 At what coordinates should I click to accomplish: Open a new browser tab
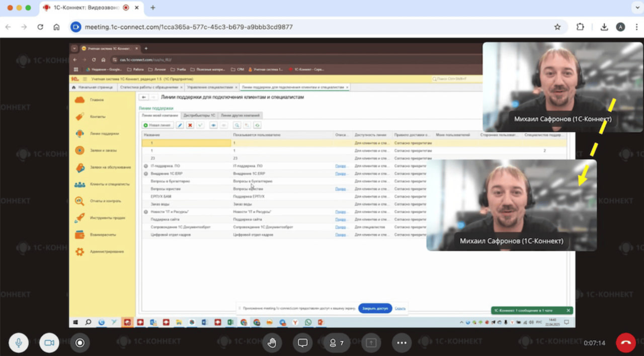click(x=153, y=8)
